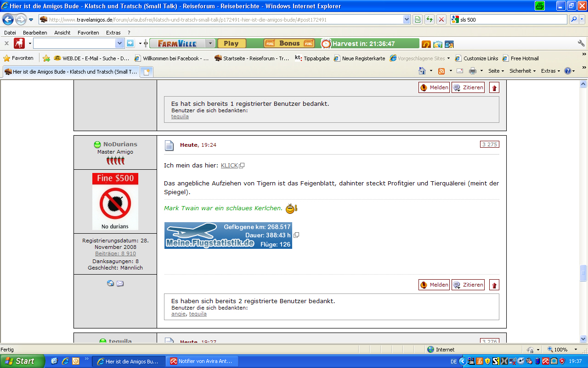Click the Refresh icon beside the address bar
This screenshot has width=588, height=368.
(x=430, y=19)
